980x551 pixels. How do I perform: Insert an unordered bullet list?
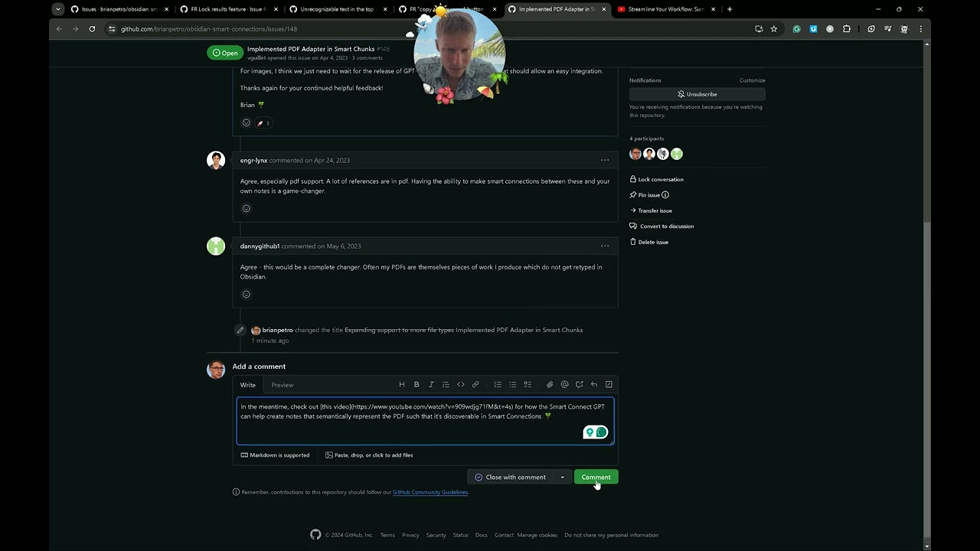point(512,384)
